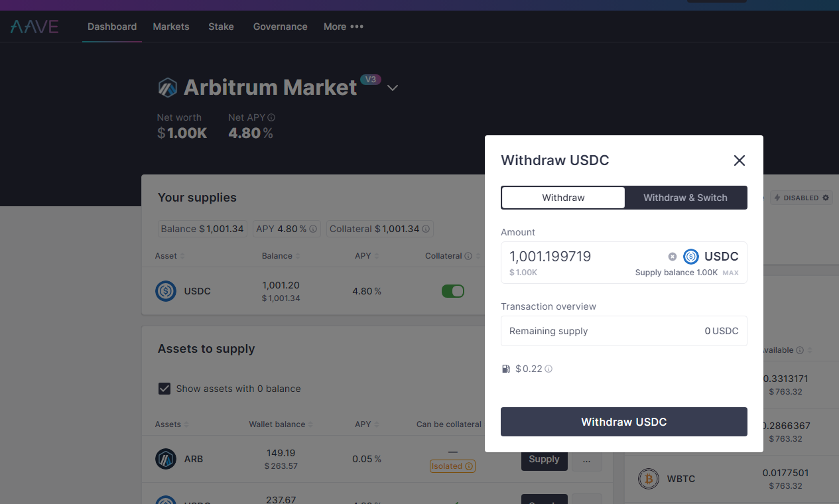The height and width of the screenshot is (504, 839).
Task: Toggle the USDC collateral switch
Action: (x=453, y=291)
